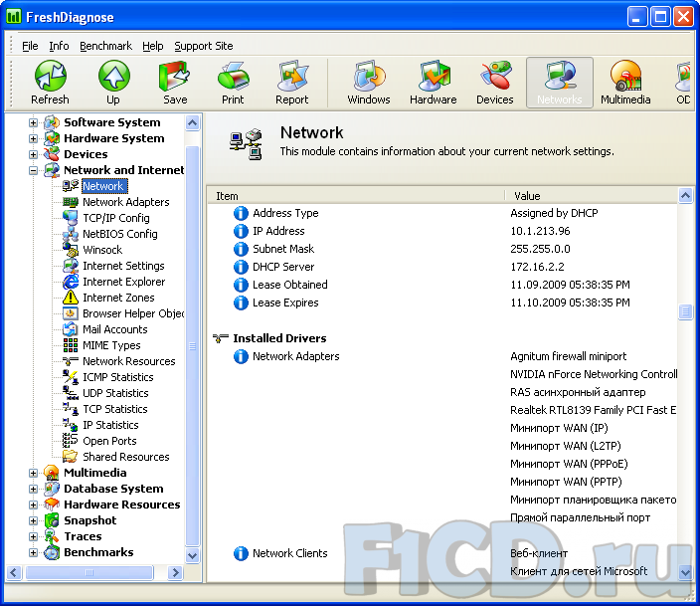The height and width of the screenshot is (606, 700).
Task: Select the Lease Obtained row
Action: pos(441,285)
